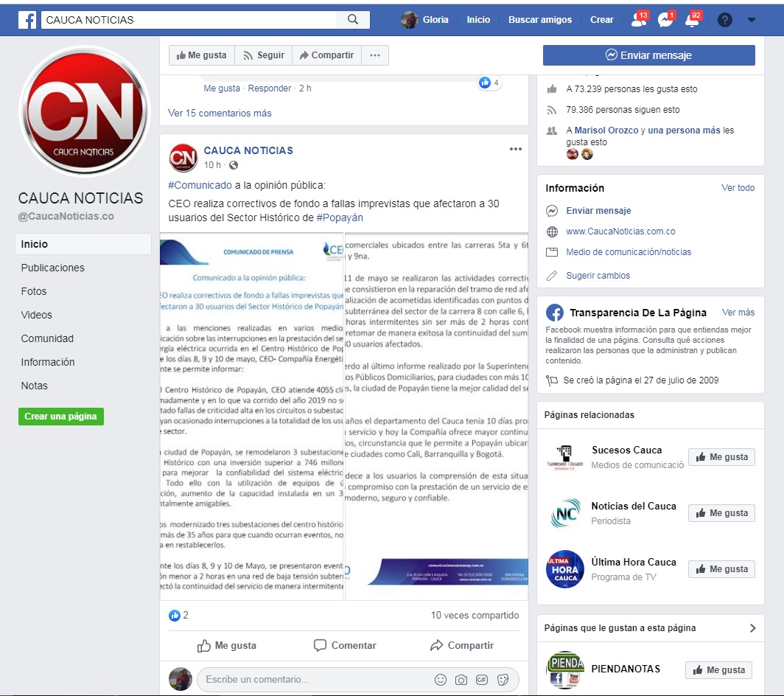Attach a photo to comment
Viewport: 784px width, 696px height.
pos(461,679)
